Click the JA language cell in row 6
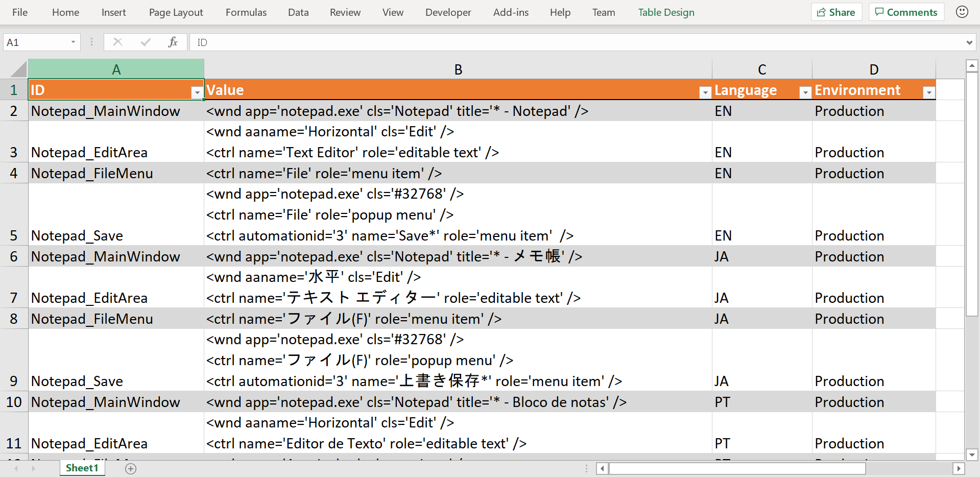Screen dimensions: 980x478 coord(762,256)
